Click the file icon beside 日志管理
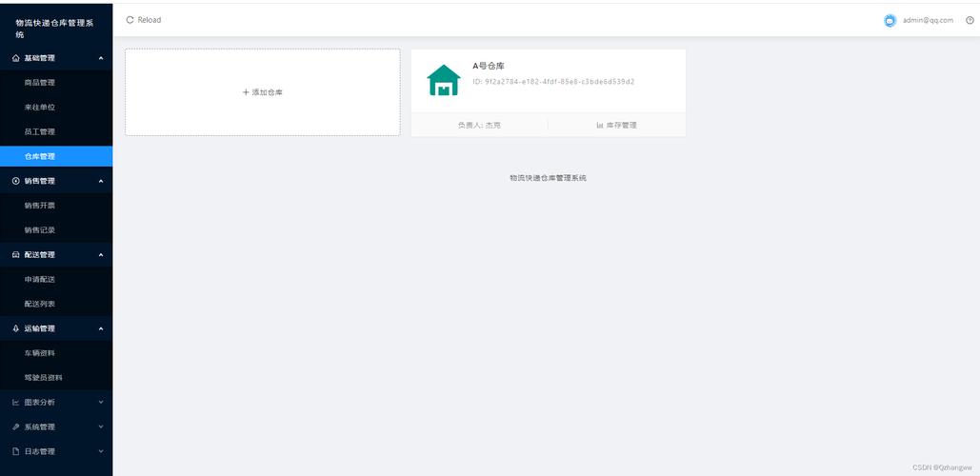Viewport: 980px width, 476px height. point(16,451)
